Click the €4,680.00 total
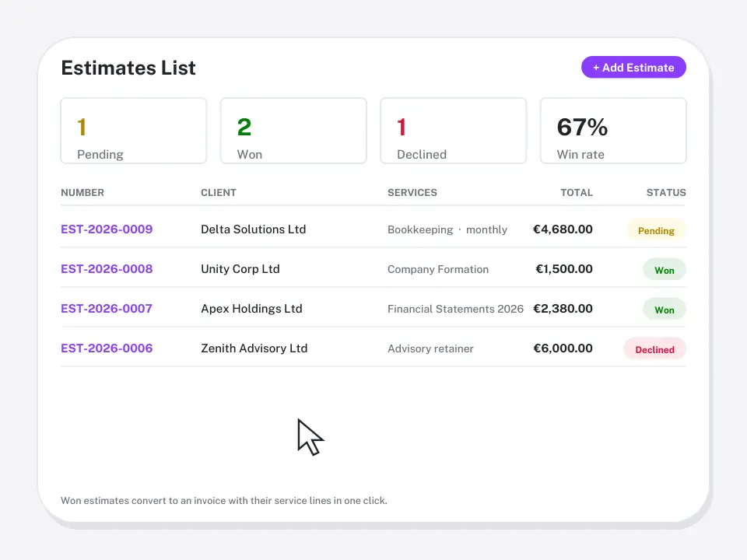 [x=563, y=229]
